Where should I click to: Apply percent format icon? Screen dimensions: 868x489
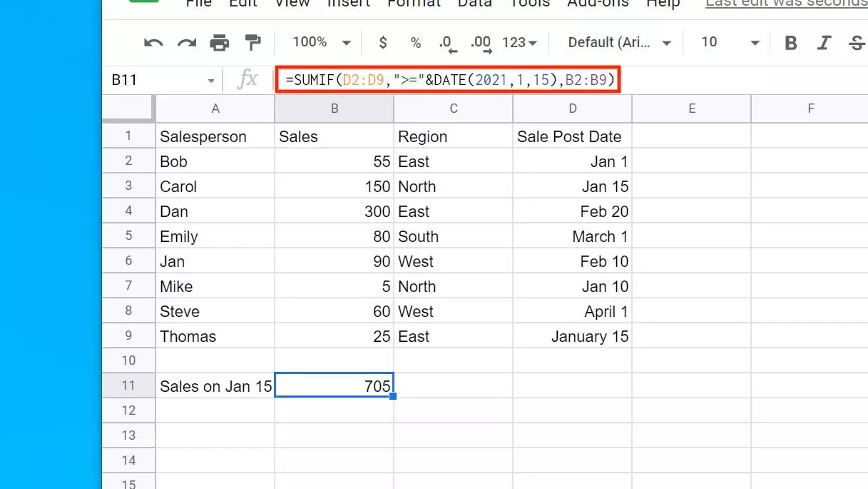416,43
